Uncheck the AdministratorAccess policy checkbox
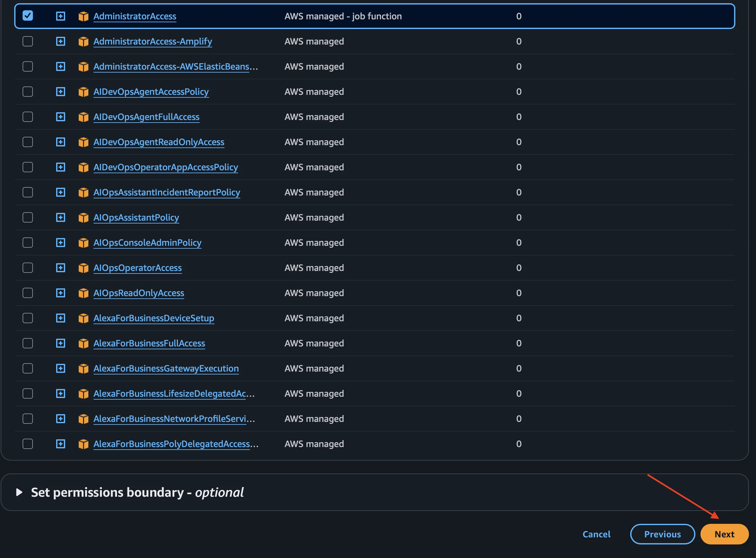 click(28, 16)
